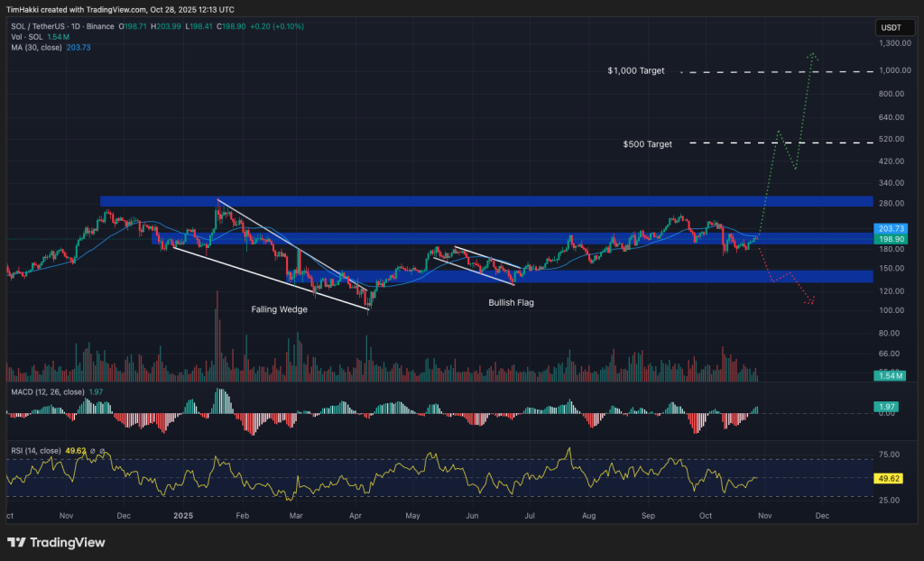Click the green 1.97 MACD value flag

click(x=887, y=408)
